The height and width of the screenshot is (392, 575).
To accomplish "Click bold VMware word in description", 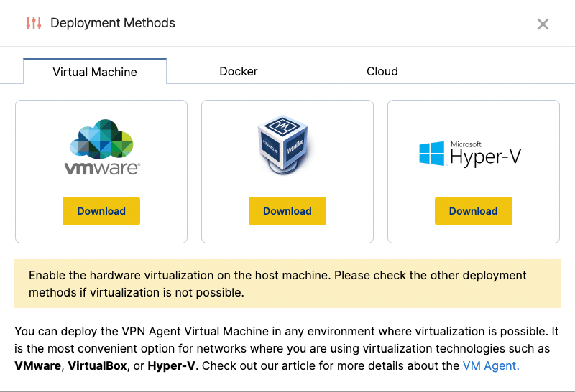I will pos(37,365).
